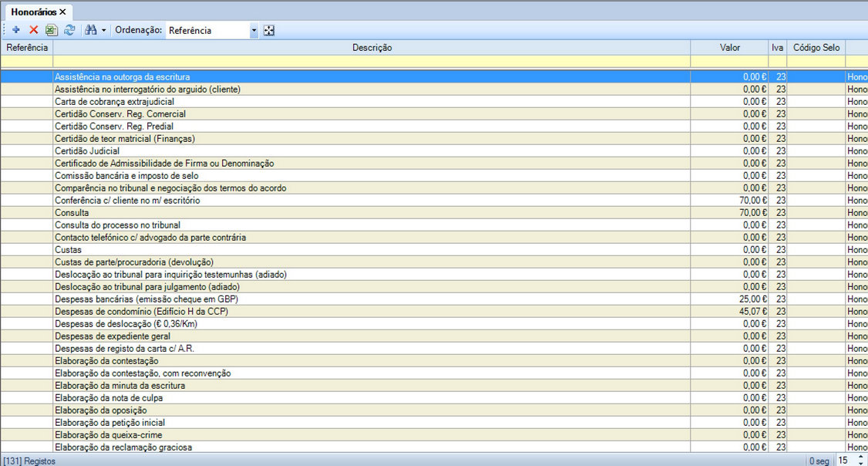868x466 pixels.
Task: Delete the selected record with red X
Action: pyautogui.click(x=34, y=30)
